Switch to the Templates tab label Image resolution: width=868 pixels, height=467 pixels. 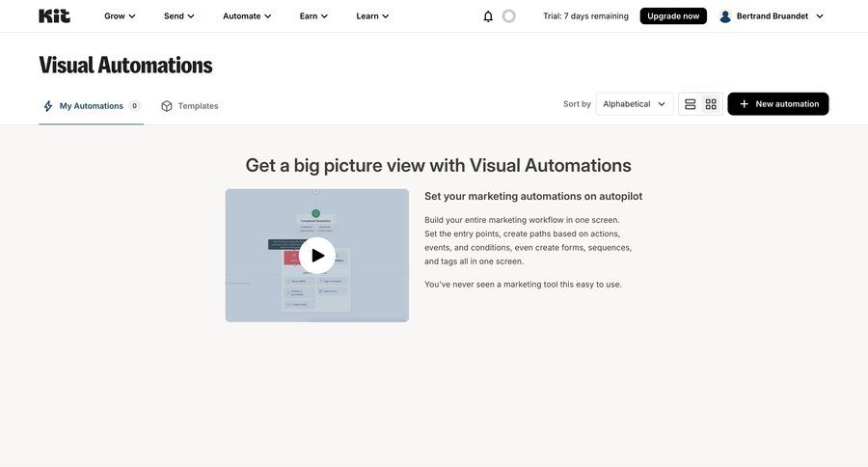coord(198,106)
